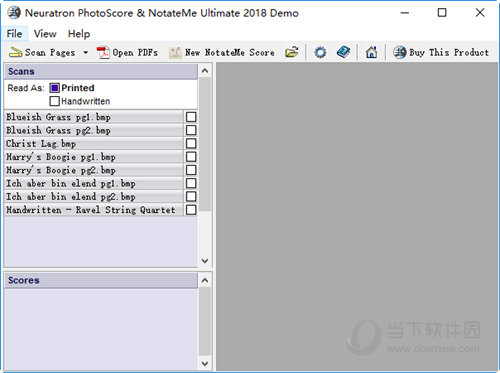Open the File menu
The height and width of the screenshot is (373, 500).
pyautogui.click(x=14, y=34)
